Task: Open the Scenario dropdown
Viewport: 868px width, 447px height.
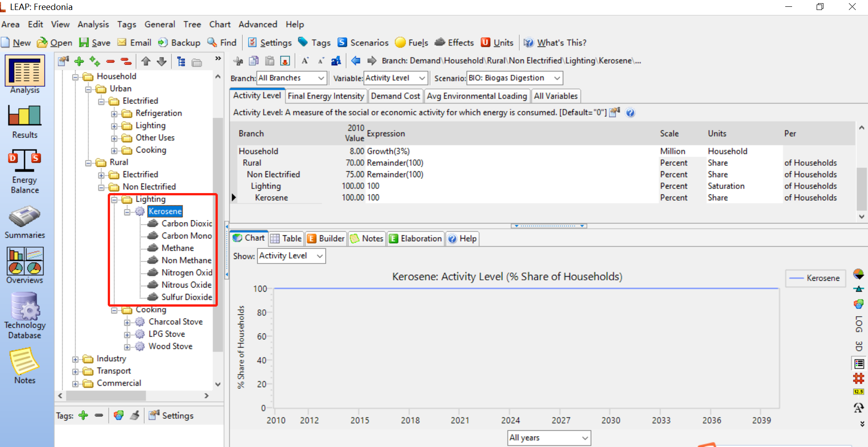Action: (515, 78)
